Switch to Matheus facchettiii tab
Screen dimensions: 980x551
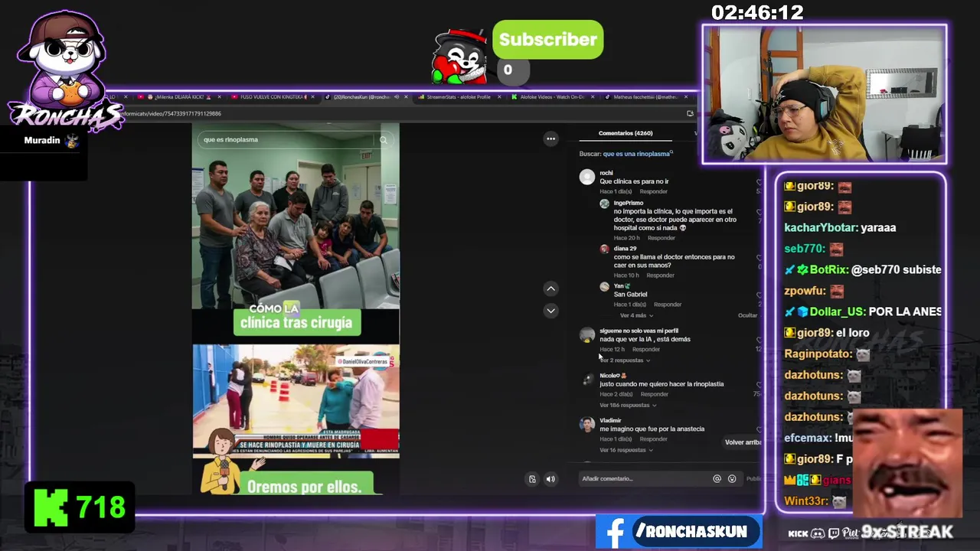(x=645, y=97)
